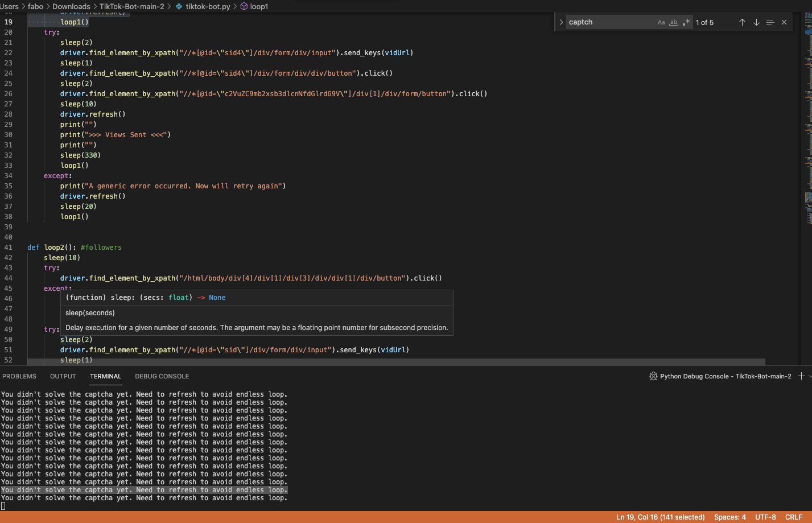
Task: Click the Python Debug Console - TikTok-Bot-main-2 label
Action: (726, 376)
